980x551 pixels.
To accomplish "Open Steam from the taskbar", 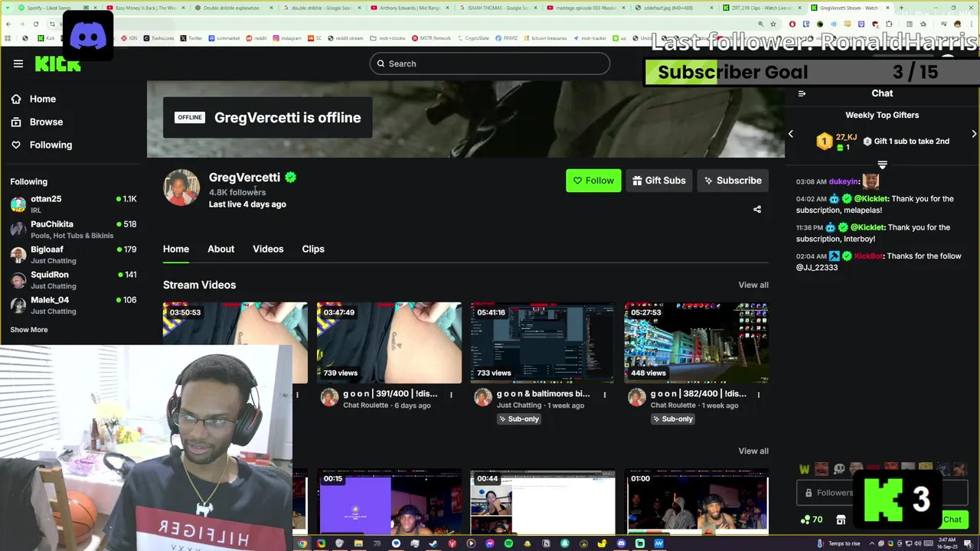I will (x=433, y=543).
